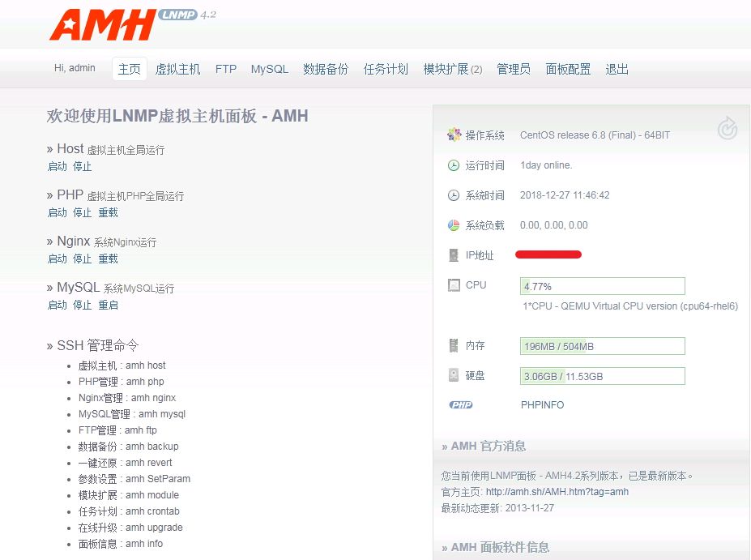Open the official homepage link amh.sh
The width and height of the screenshot is (751, 560).
[x=557, y=491]
